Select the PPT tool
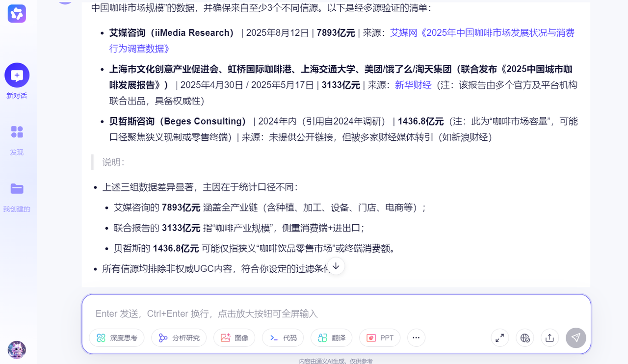This screenshot has height=364, width=628. (380, 338)
